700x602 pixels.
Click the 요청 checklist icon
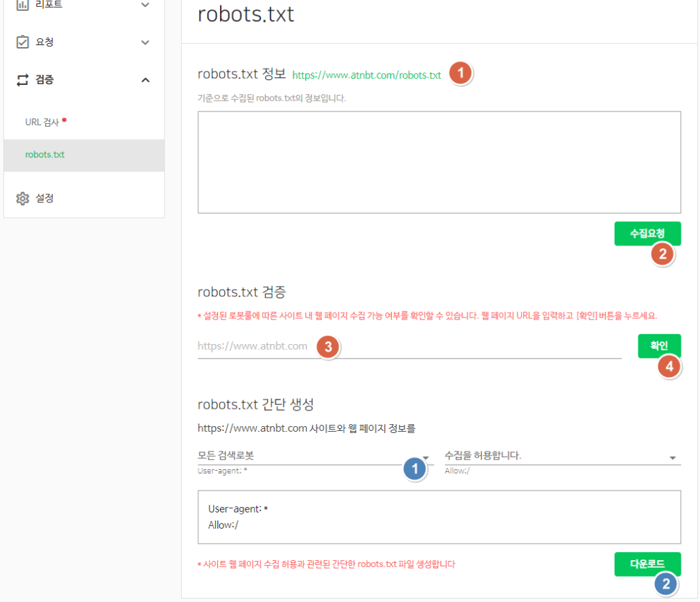[23, 42]
